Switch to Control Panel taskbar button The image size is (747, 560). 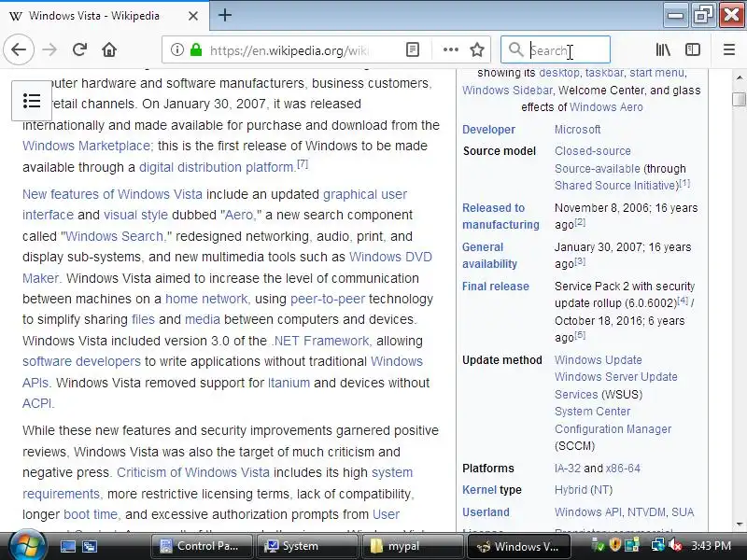pyautogui.click(x=202, y=546)
